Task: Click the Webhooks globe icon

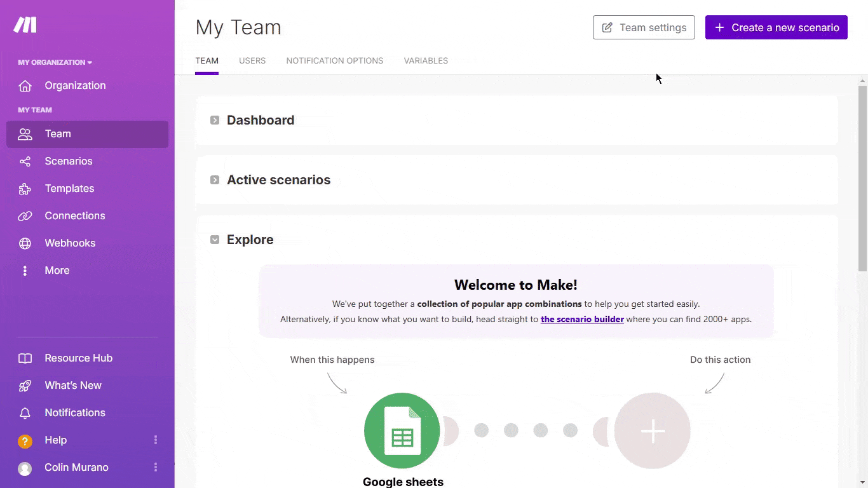Action: [25, 243]
